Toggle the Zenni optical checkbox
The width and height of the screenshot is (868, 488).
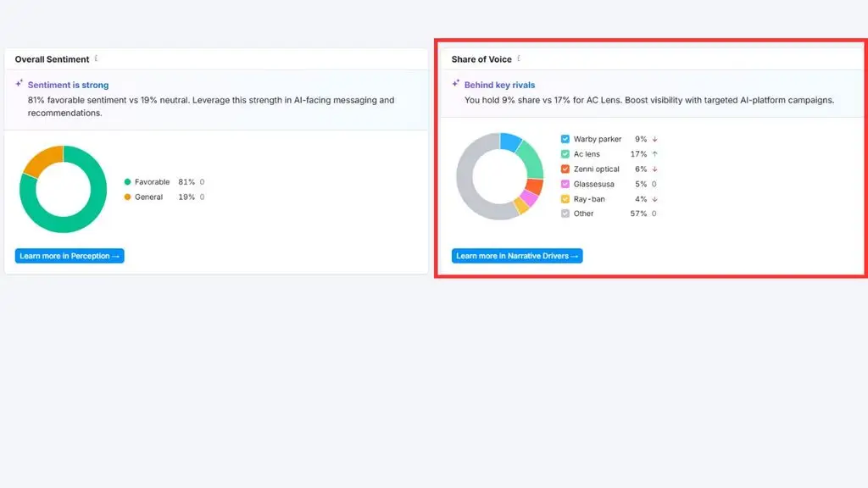(x=565, y=169)
